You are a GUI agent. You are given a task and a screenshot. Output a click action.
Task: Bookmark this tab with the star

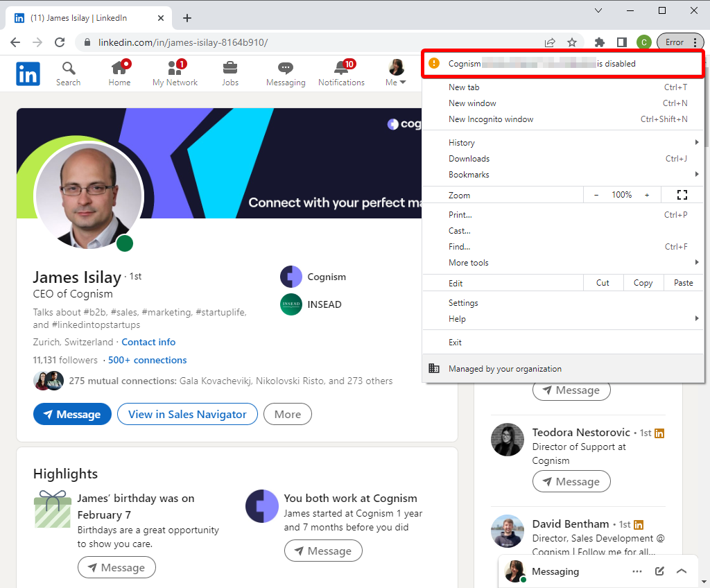pyautogui.click(x=572, y=42)
